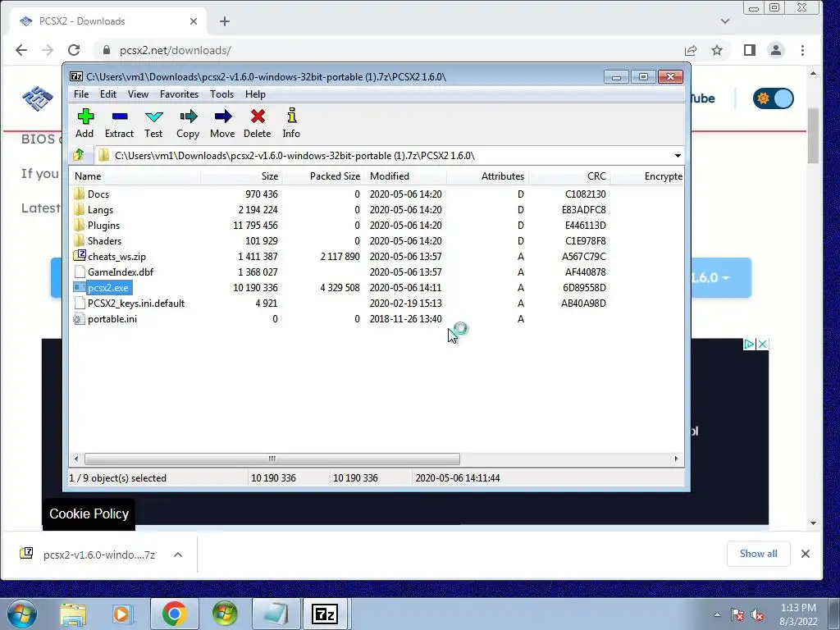Select the Shaders folder
The width and height of the screenshot is (840, 630).
pyautogui.click(x=104, y=240)
